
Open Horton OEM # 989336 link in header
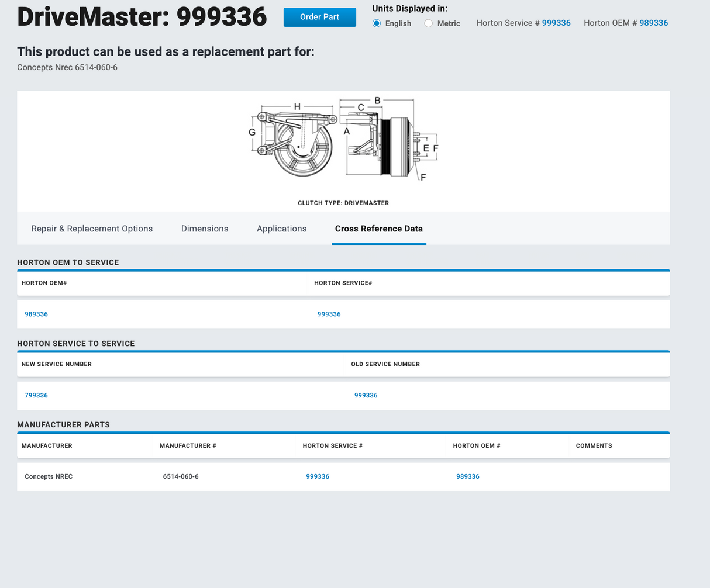click(653, 23)
